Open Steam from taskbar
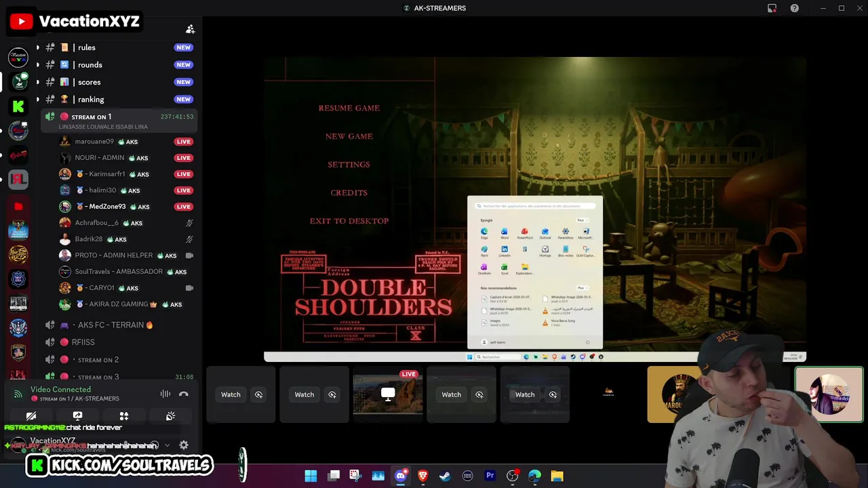The height and width of the screenshot is (488, 868). coord(445,476)
